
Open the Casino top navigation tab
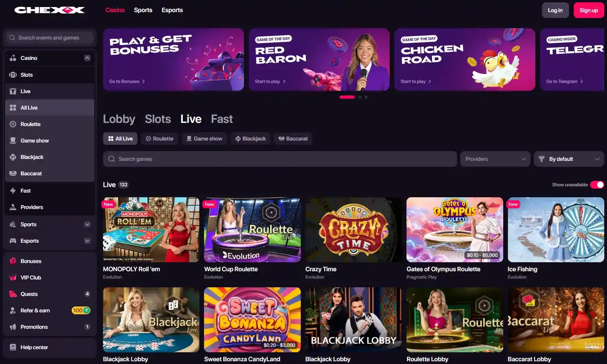click(x=115, y=10)
